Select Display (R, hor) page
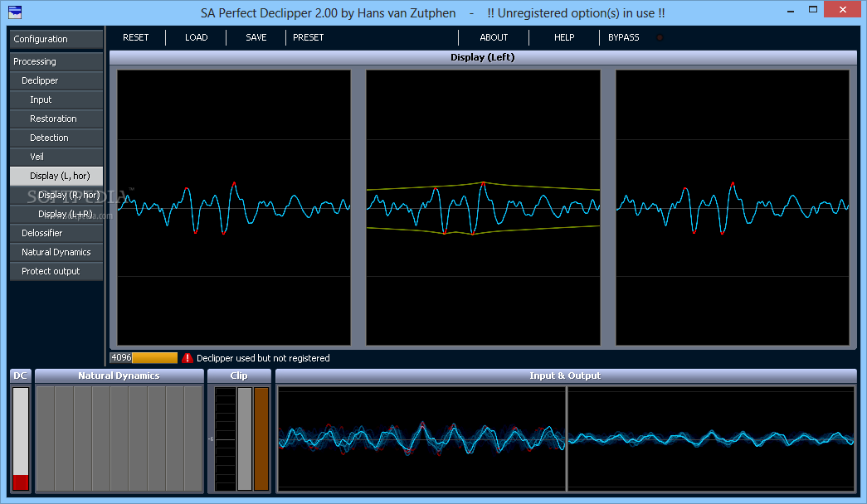Viewport: 867px width, 504px height. (56, 195)
